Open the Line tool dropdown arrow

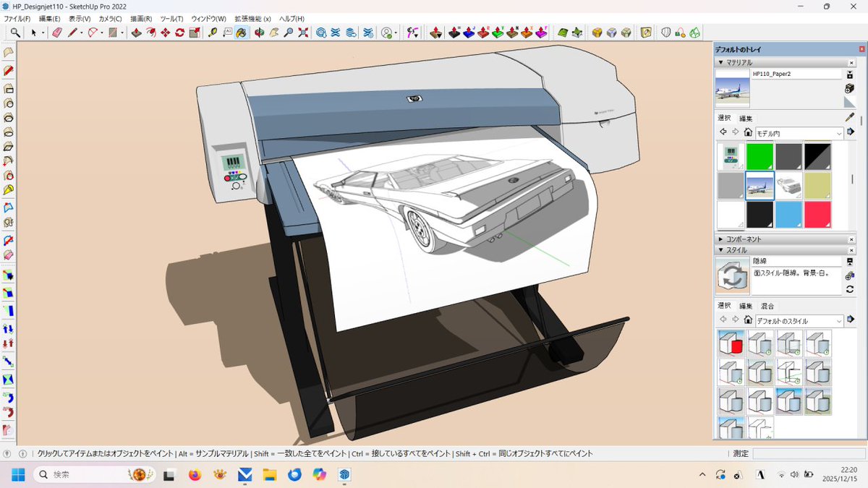pyautogui.click(x=82, y=33)
